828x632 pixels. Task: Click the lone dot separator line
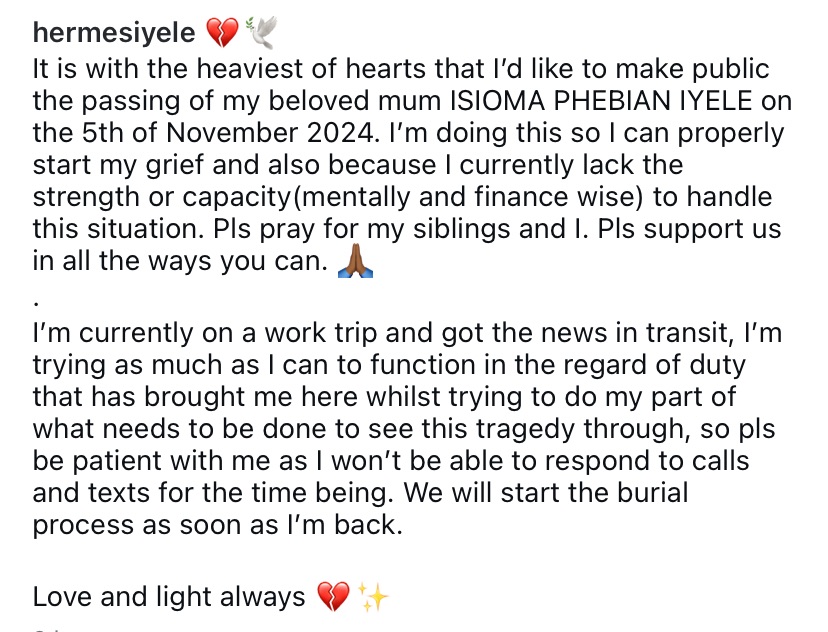pos(36,304)
